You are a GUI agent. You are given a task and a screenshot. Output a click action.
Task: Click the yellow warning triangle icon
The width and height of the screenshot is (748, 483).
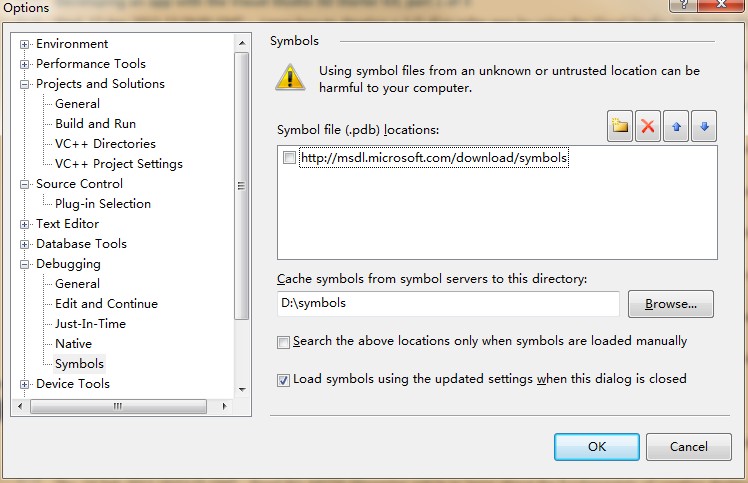pos(290,77)
